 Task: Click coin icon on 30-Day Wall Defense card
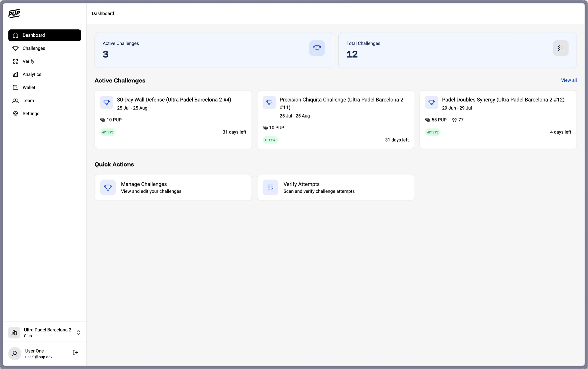(x=103, y=120)
